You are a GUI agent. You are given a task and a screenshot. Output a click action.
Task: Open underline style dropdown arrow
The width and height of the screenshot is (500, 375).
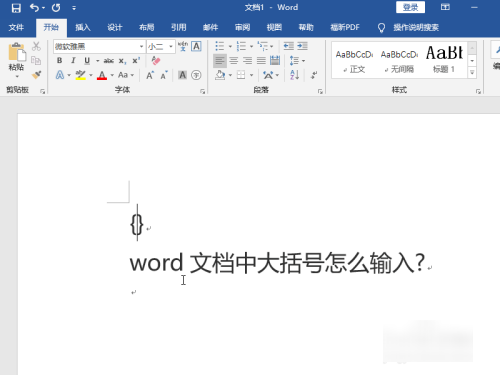coord(97,61)
